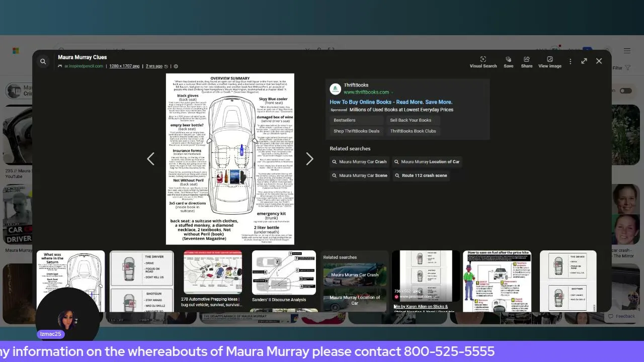Click the info icon beside the image date
This screenshot has width=644, height=362.
[x=176, y=66]
